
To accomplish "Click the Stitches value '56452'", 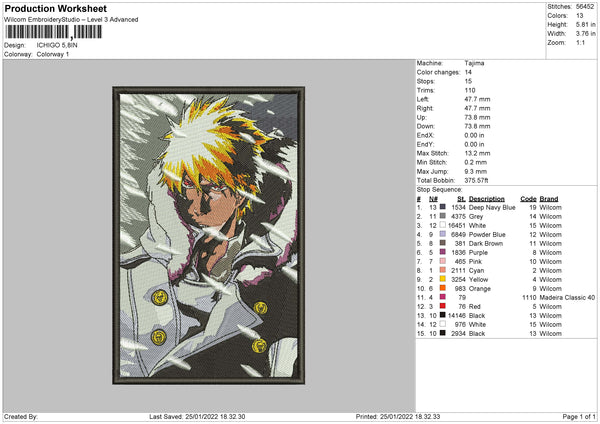I will [585, 7].
